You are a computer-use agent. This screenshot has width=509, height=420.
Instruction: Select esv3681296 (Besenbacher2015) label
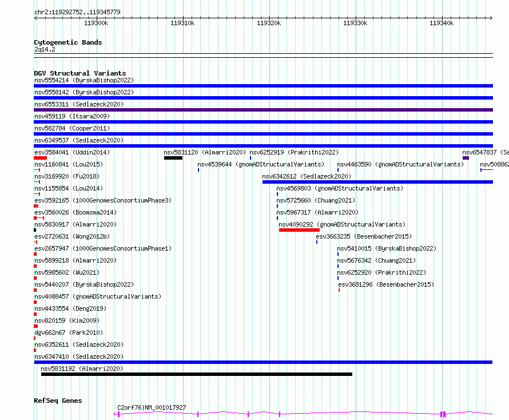click(x=386, y=284)
